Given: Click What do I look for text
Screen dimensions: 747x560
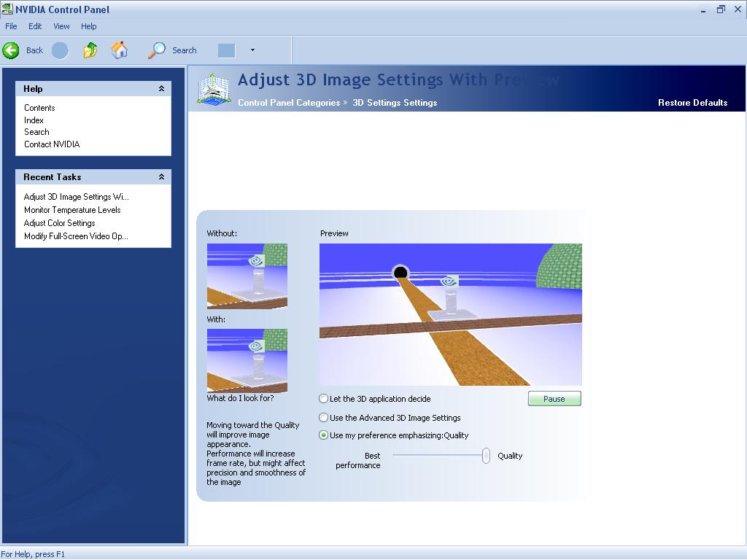Looking at the screenshot, I should (x=240, y=398).
